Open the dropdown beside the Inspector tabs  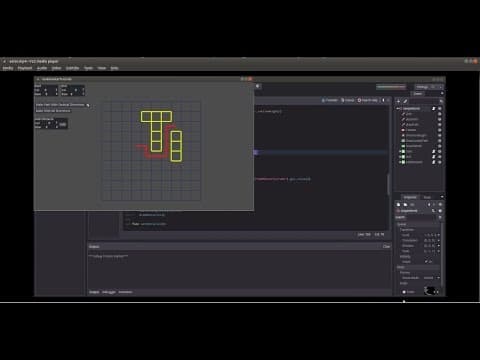click(x=442, y=197)
